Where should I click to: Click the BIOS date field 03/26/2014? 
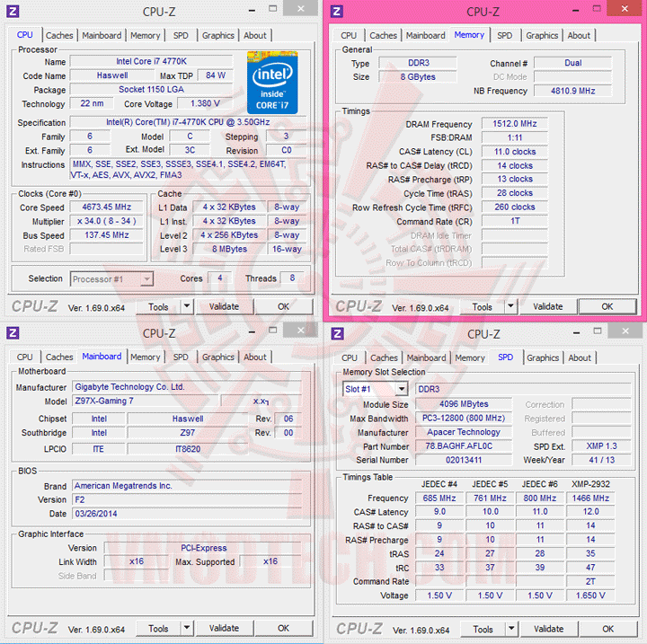[188, 514]
